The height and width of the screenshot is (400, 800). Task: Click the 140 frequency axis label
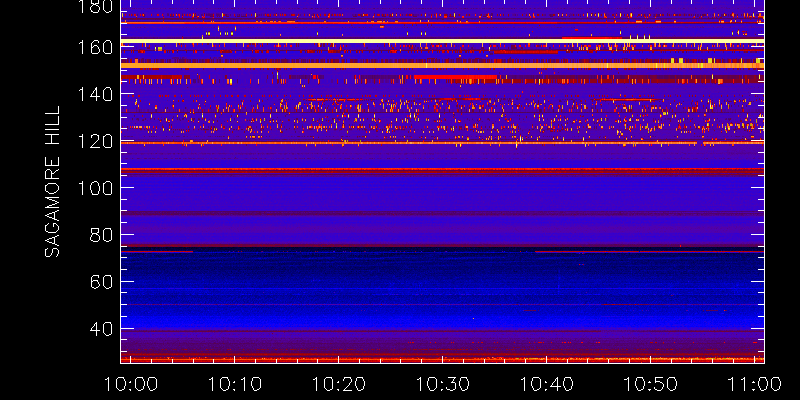click(x=96, y=94)
